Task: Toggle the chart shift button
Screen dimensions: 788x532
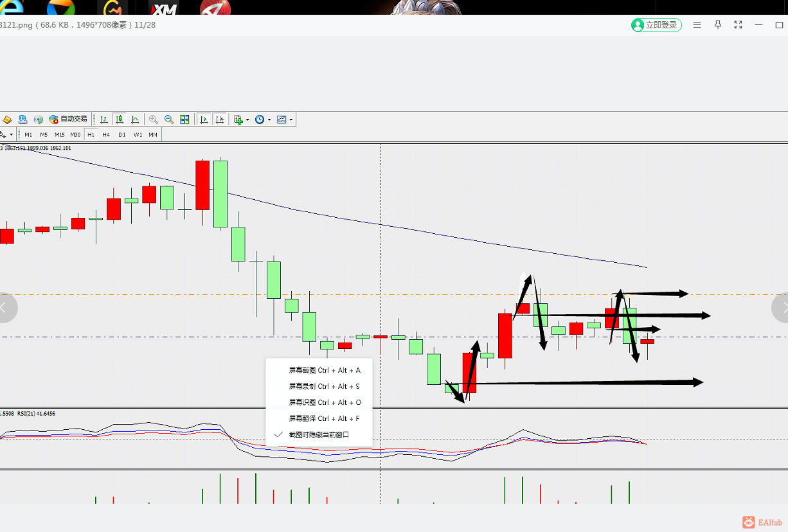Action: [220, 120]
